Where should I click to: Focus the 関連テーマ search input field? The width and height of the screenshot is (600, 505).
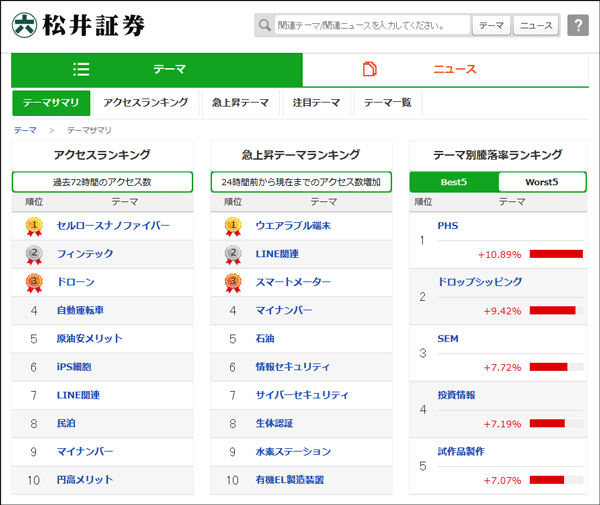[x=372, y=25]
